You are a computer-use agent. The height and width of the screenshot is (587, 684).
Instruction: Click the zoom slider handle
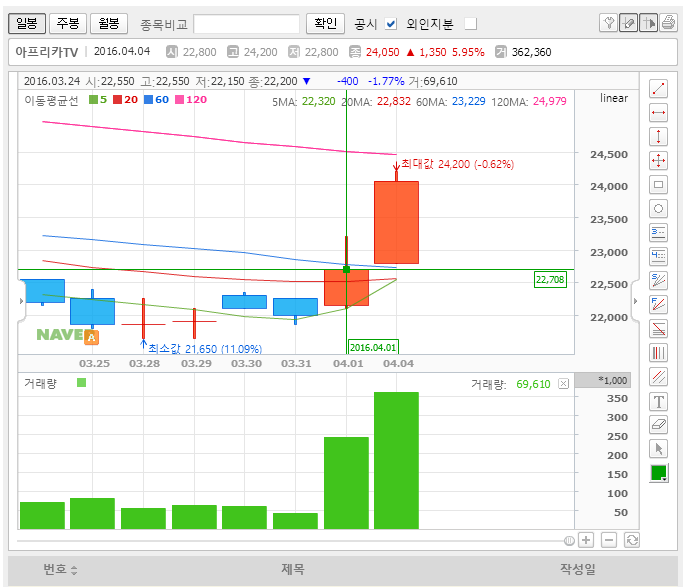(x=569, y=541)
